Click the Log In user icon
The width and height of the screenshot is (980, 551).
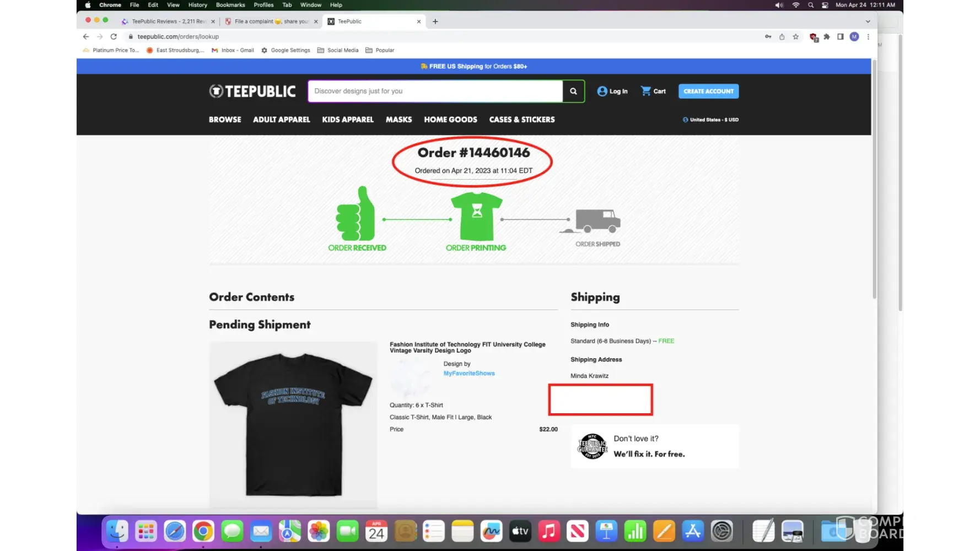(602, 91)
